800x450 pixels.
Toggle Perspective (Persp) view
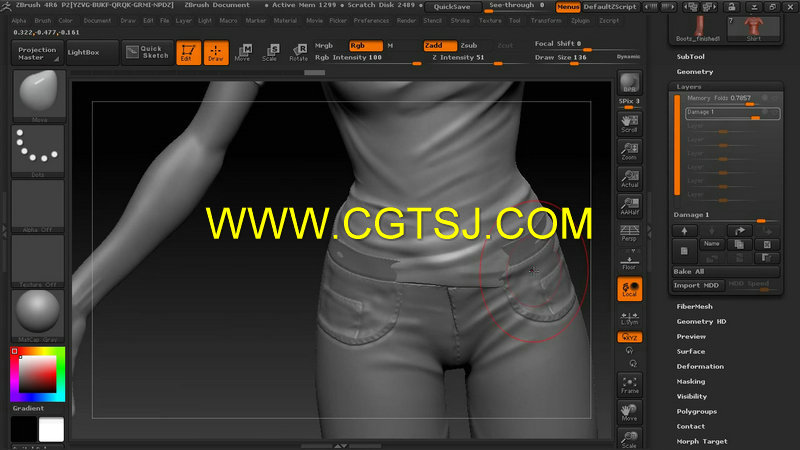pos(630,233)
